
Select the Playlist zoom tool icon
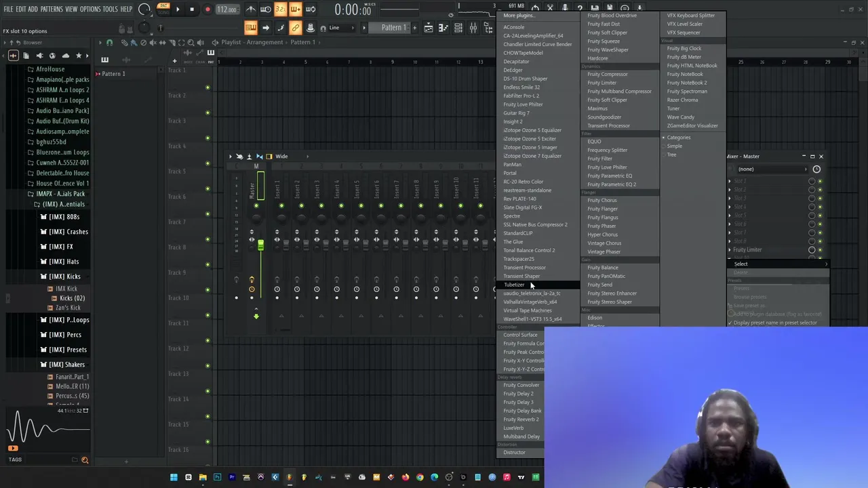point(191,42)
